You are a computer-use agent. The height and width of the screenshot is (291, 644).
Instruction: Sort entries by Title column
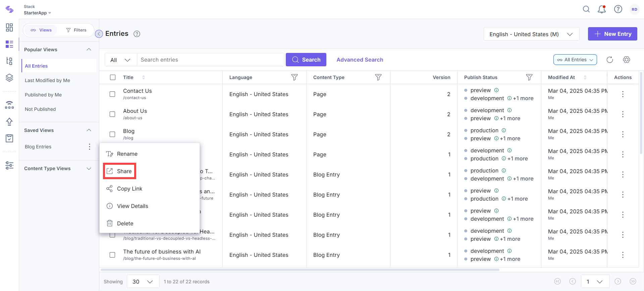click(x=144, y=77)
